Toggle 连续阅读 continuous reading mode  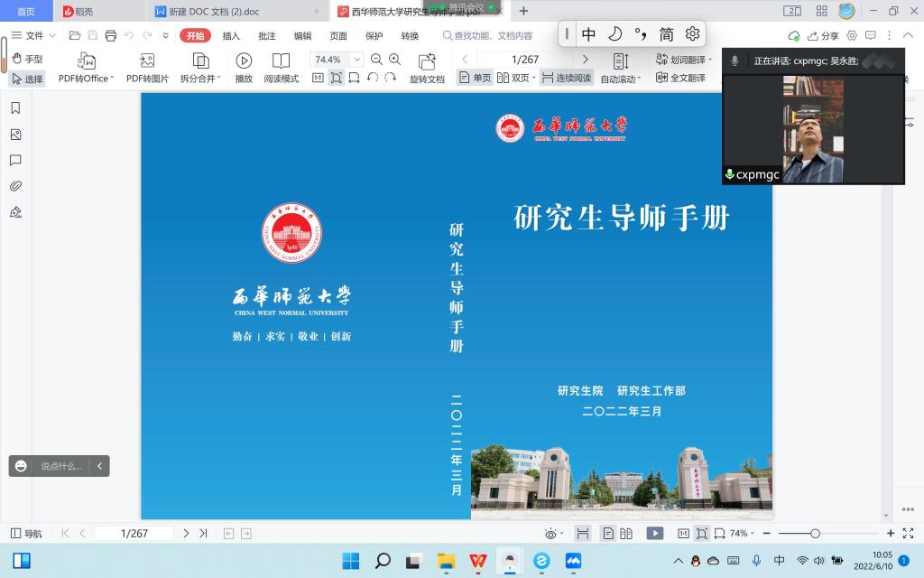coord(567,78)
